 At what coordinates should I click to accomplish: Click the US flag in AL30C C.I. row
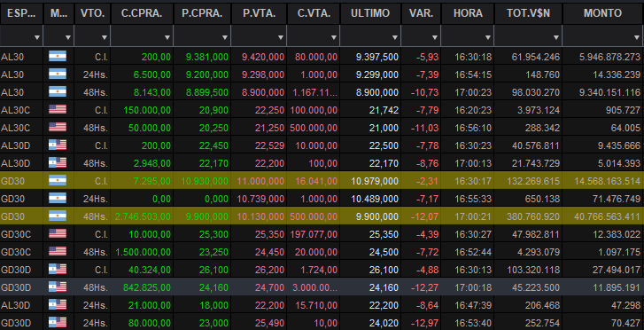tap(58, 109)
